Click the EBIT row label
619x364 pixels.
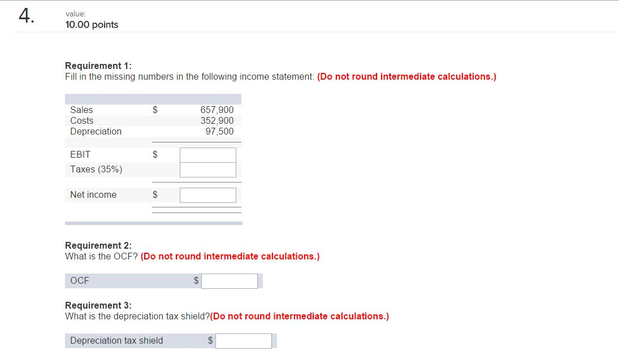point(80,154)
